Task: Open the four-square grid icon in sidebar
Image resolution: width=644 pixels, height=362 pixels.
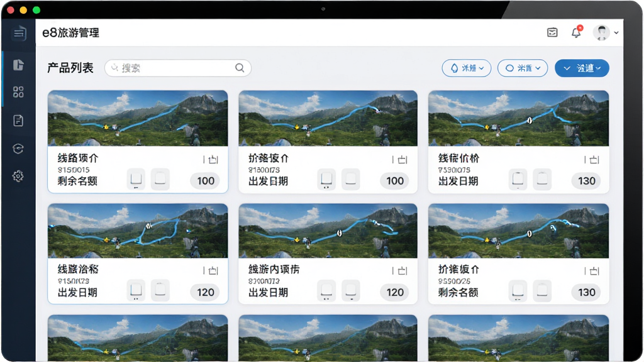Action: 18,92
